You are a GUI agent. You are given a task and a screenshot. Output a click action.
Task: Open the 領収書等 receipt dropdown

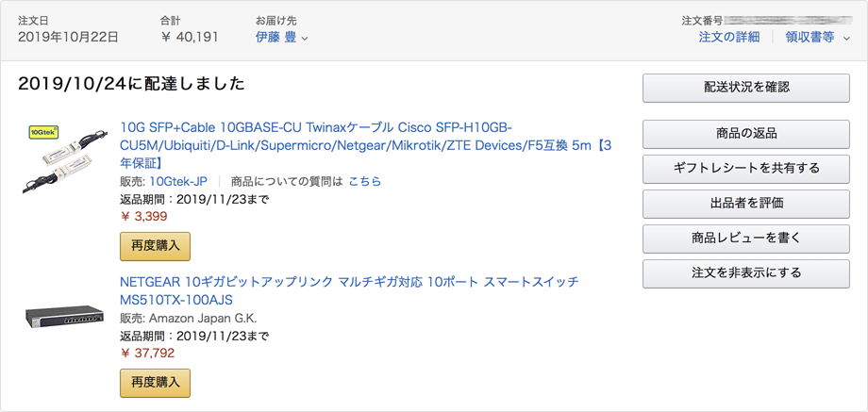coord(817,37)
